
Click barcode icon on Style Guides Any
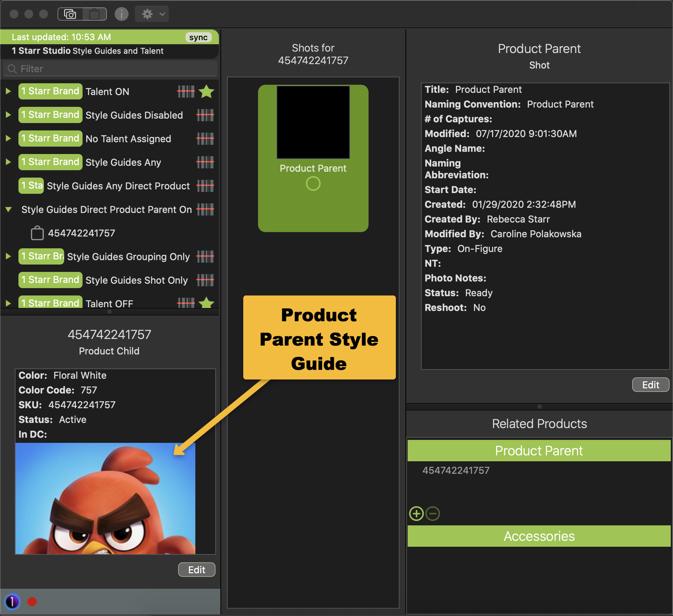click(x=205, y=162)
